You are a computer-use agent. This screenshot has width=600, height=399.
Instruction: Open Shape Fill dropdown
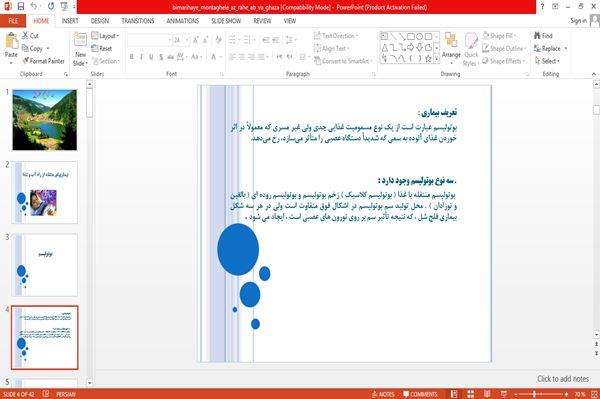499,36
